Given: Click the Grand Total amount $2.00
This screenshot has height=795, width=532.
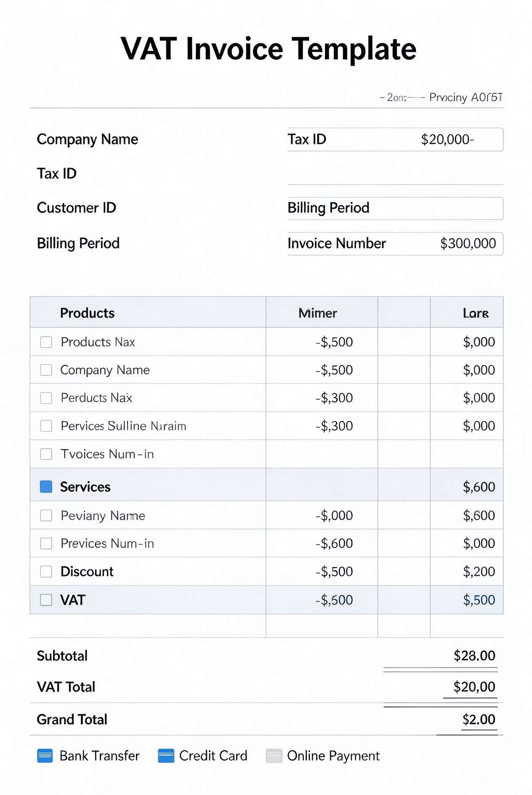Looking at the screenshot, I should click(x=479, y=719).
